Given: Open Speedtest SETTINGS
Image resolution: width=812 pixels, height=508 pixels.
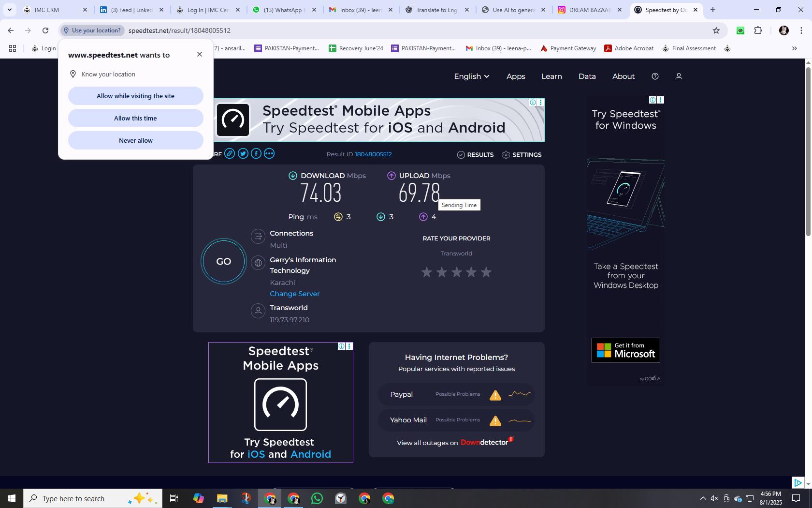Looking at the screenshot, I should 522,155.
